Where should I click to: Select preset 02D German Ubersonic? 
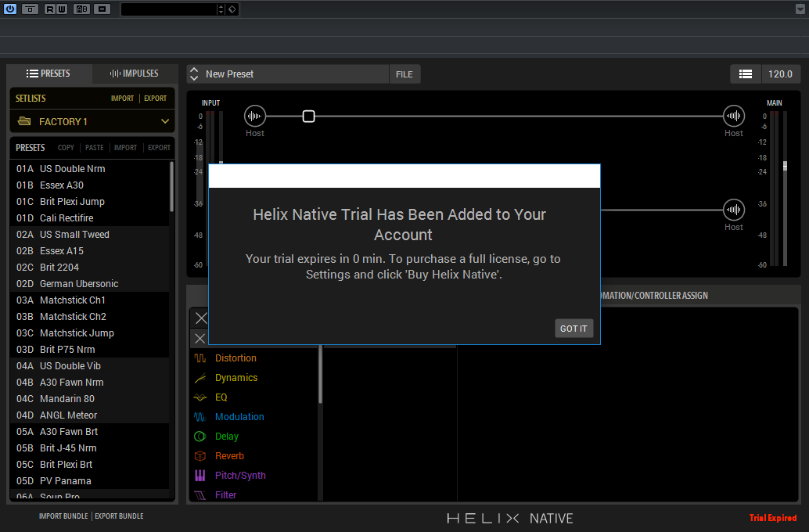click(x=89, y=284)
